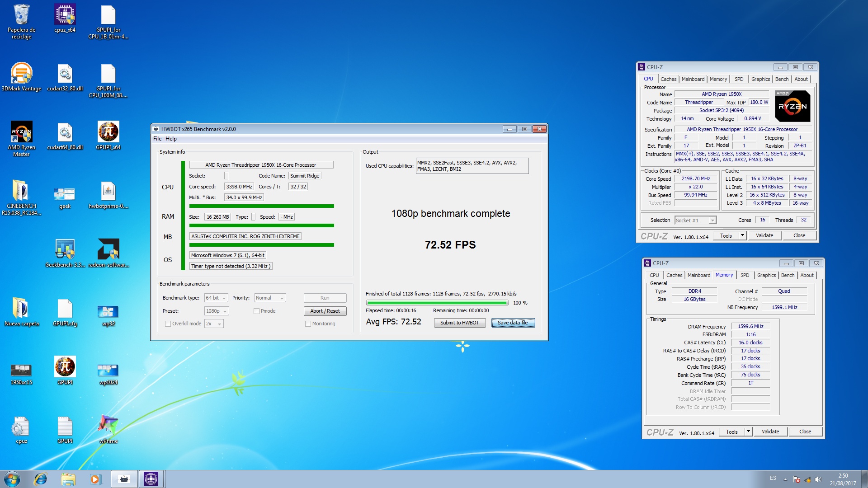The height and width of the screenshot is (488, 868).
Task: Open the Windows Start orb
Action: point(12,479)
